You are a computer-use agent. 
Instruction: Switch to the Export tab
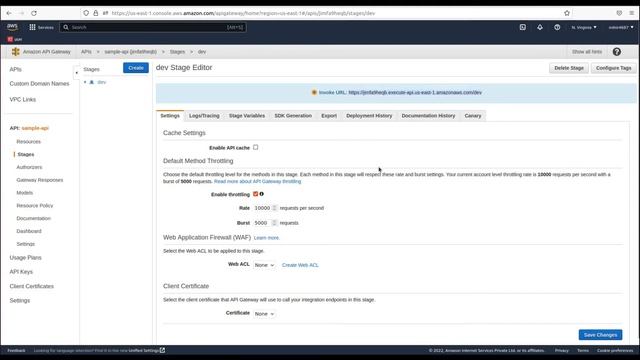click(x=329, y=116)
